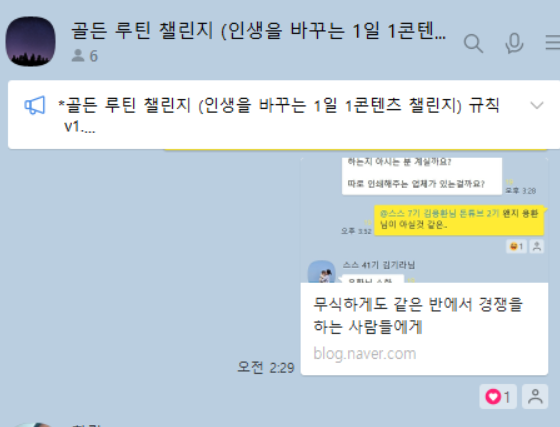Click the 오전 2:29 message timestamp
This screenshot has width=560, height=427.
point(266,367)
